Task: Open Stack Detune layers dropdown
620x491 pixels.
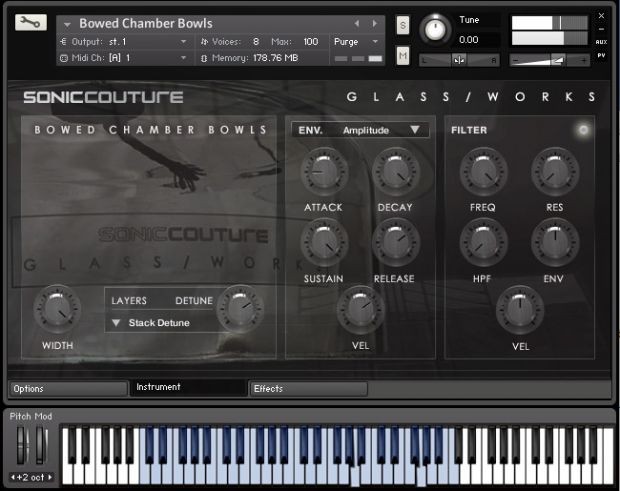Action: point(151,323)
